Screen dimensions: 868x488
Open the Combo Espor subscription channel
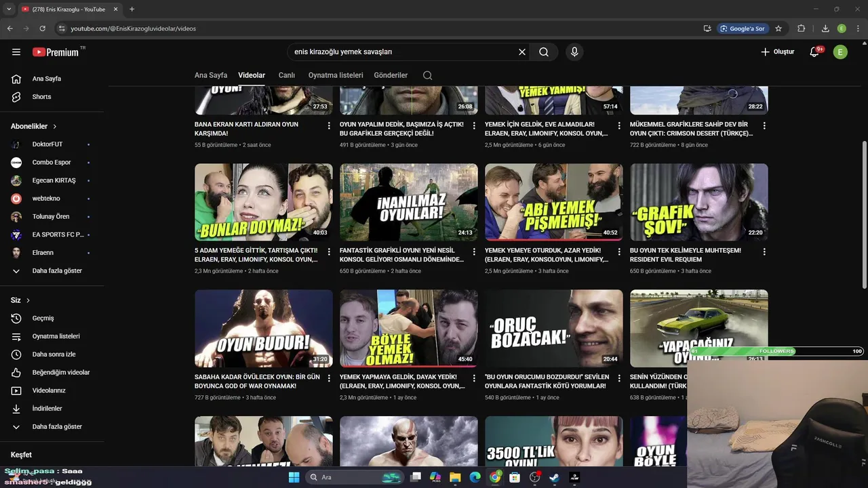[52, 163]
